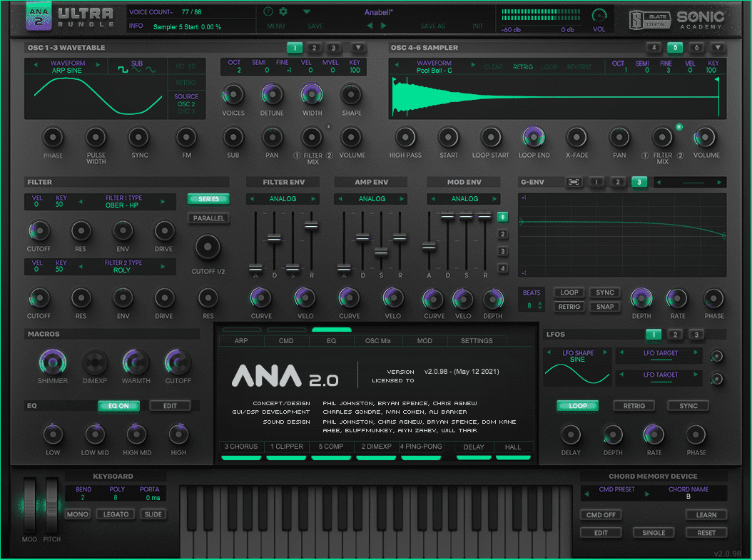Viewport: 752px width, 560px height.
Task: Click the G-ENV Depth knob
Action: 641,298
